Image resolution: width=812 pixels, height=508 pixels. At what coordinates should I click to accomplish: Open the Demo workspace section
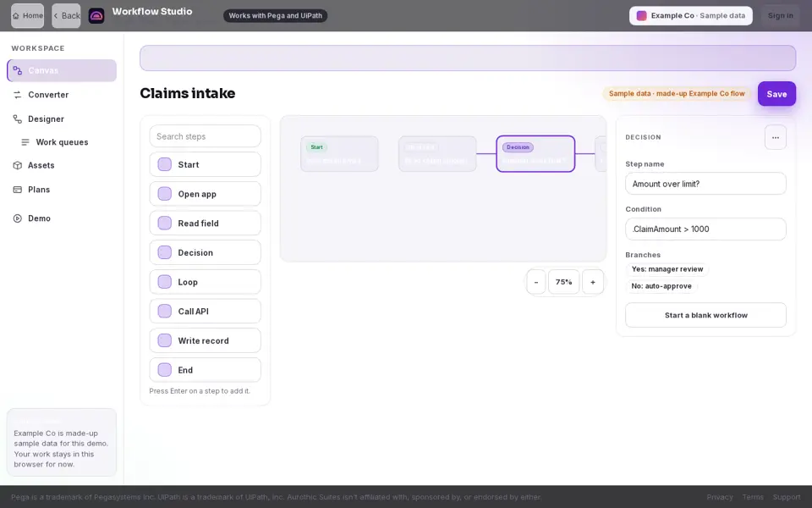coord(62,218)
